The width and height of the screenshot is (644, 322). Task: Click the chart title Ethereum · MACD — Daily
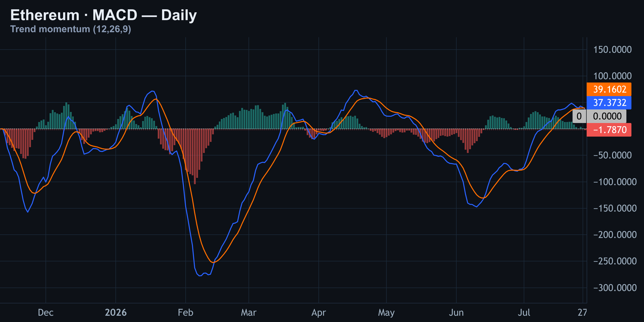point(103,15)
